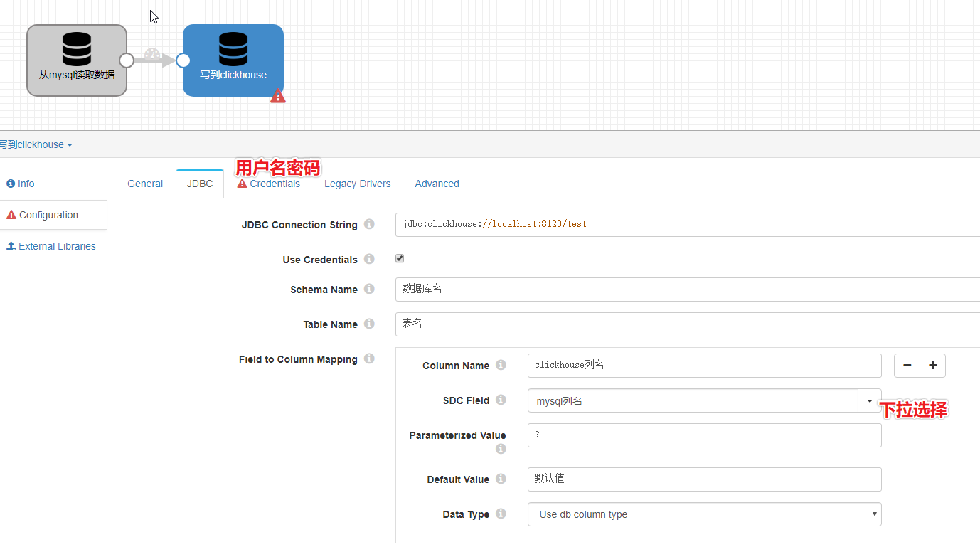The image size is (980, 552).
Task: Click the JDBC Connection String input field
Action: tap(688, 224)
